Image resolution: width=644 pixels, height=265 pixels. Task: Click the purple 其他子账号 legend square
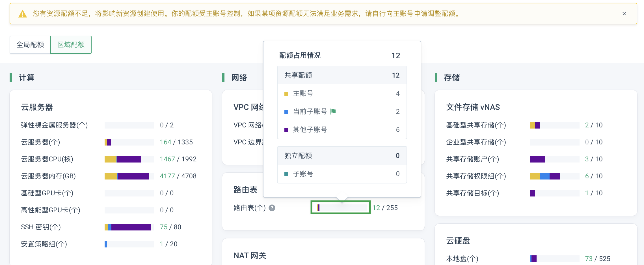286,130
